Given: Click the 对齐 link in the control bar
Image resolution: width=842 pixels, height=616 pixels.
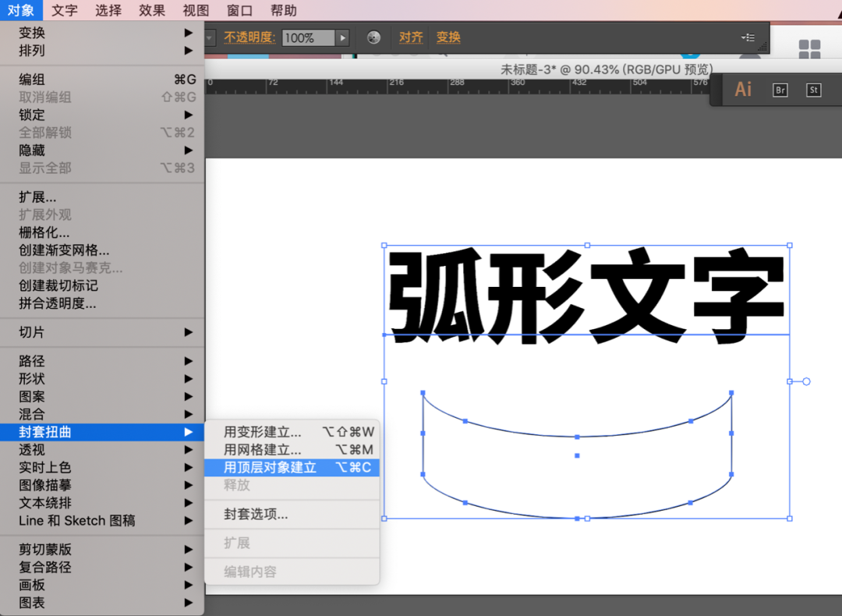Looking at the screenshot, I should (411, 37).
